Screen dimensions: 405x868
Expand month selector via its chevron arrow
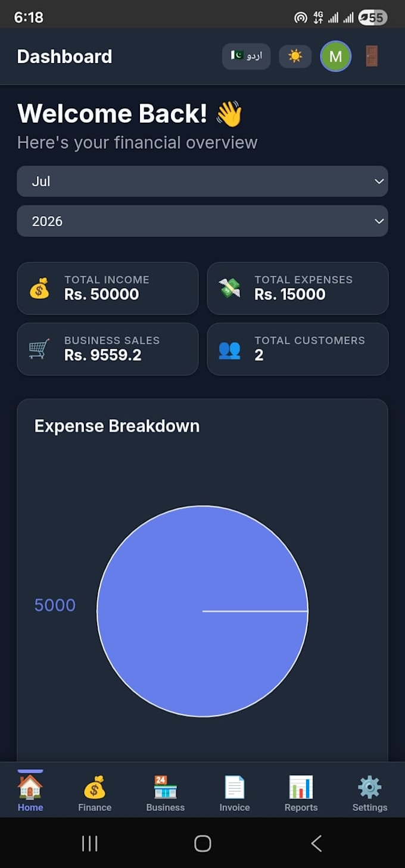coord(379,181)
